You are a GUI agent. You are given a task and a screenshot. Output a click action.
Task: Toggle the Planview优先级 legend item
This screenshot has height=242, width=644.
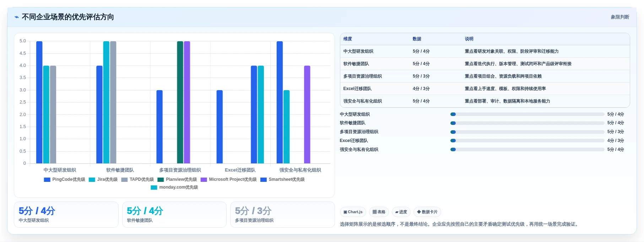pos(177,180)
